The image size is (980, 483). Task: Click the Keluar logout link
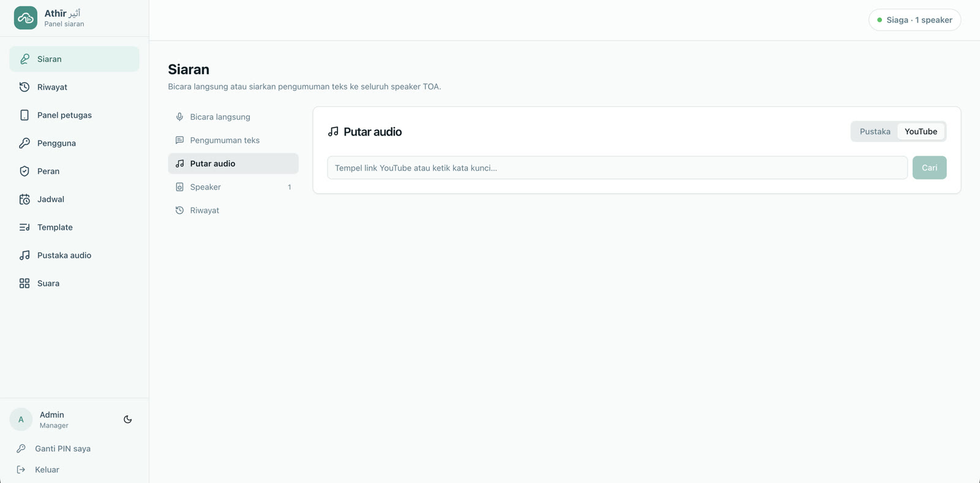[47, 470]
